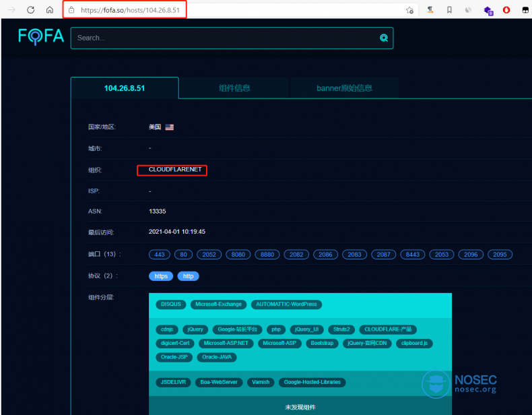Click port 2082 tag
This screenshot has height=415, width=532.
coord(296,255)
